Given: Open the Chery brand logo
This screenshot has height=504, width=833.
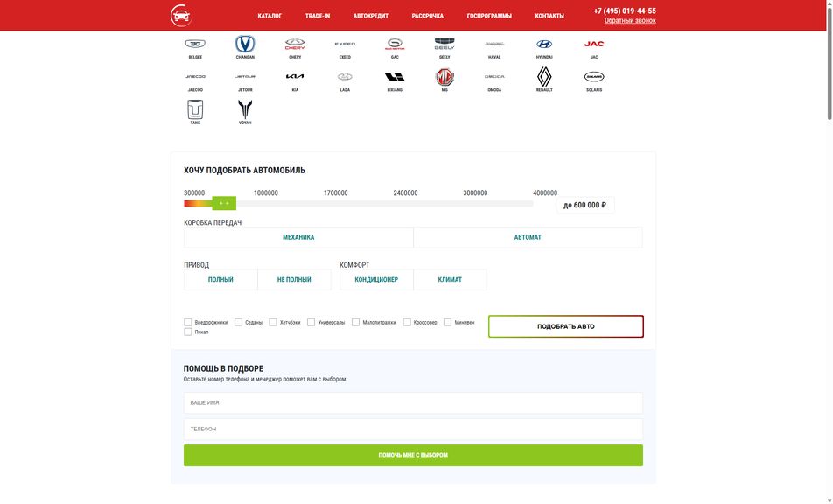Looking at the screenshot, I should coord(295,44).
